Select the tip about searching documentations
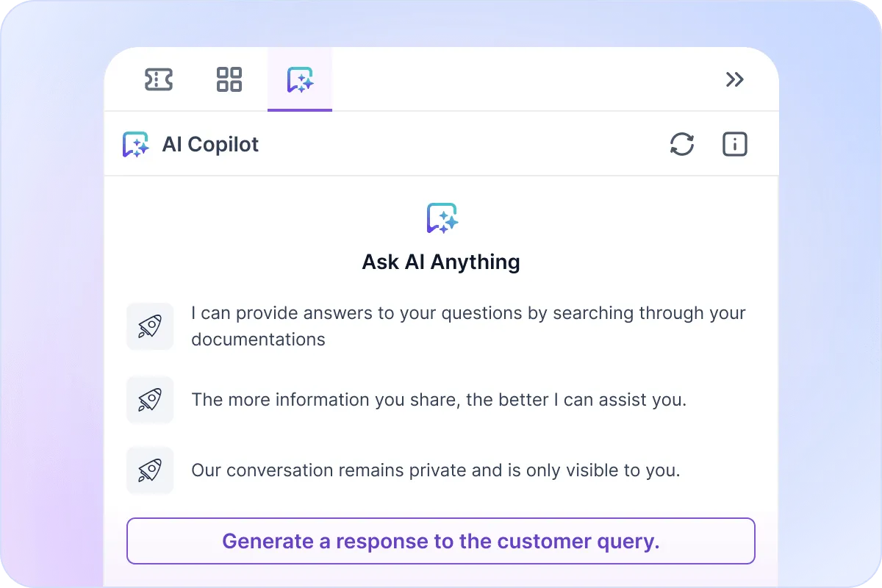Screen dimensions: 882x588 tap(467, 326)
